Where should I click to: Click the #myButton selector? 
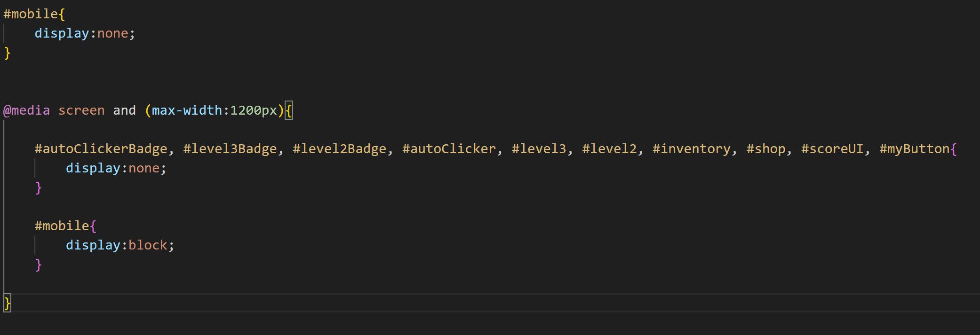[x=915, y=149]
